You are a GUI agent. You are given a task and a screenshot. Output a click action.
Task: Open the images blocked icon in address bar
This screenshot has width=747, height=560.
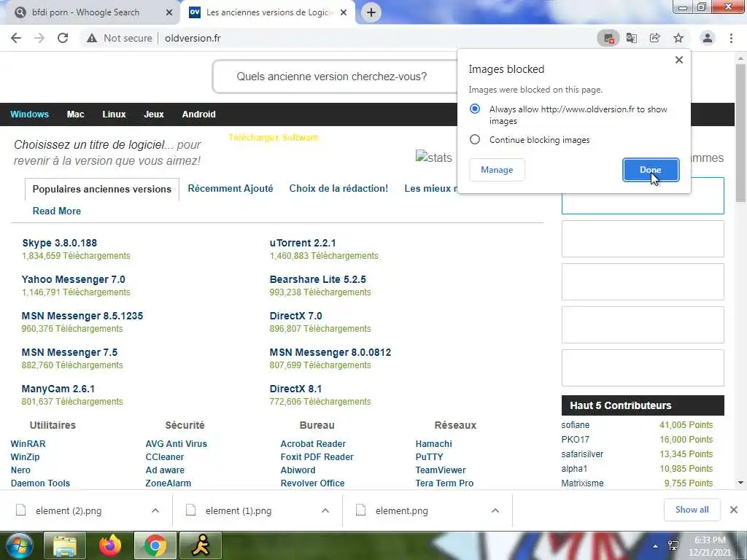(608, 38)
